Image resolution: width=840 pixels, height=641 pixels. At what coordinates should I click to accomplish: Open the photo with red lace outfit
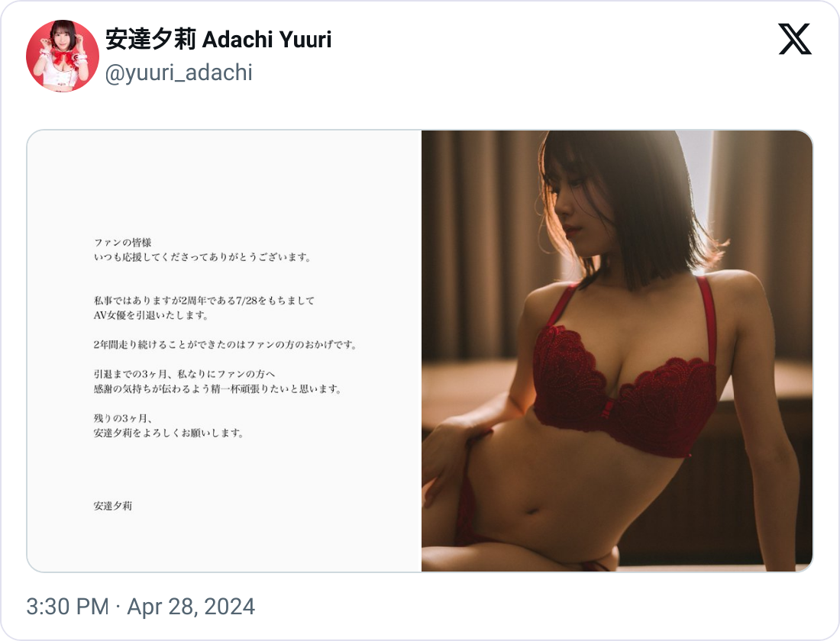tap(617, 351)
